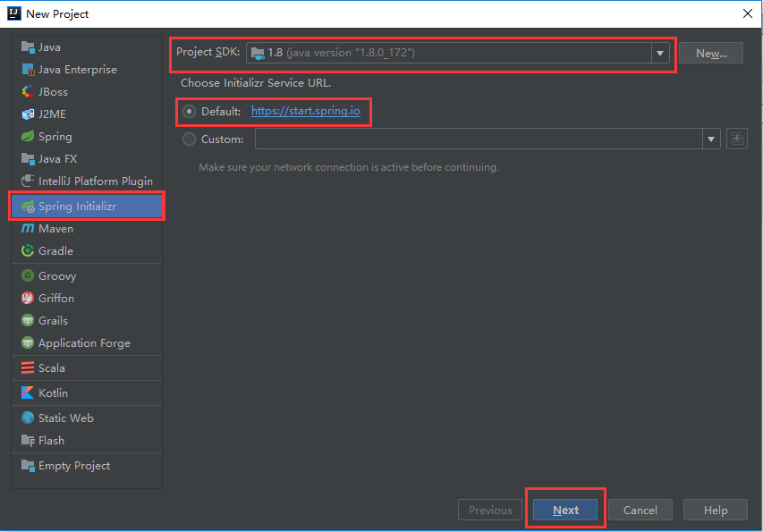Image resolution: width=763 pixels, height=532 pixels.
Task: Click the disabled Previous button
Action: coord(490,510)
